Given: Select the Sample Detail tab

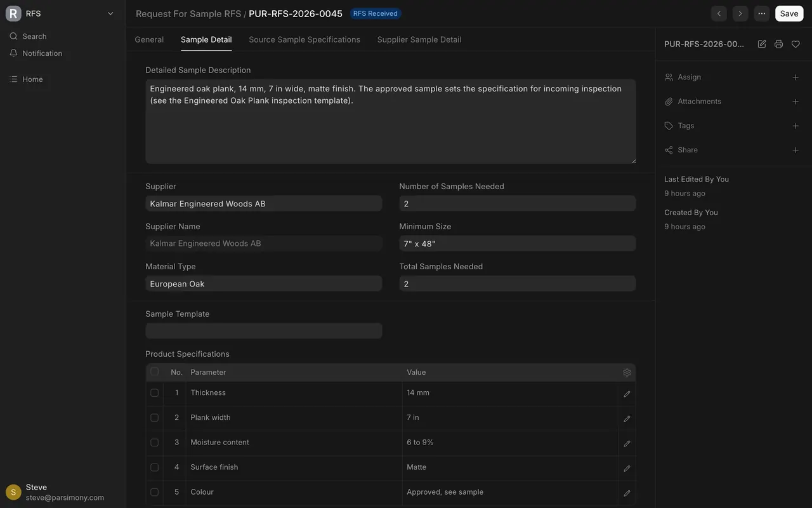Looking at the screenshot, I should pos(206,39).
